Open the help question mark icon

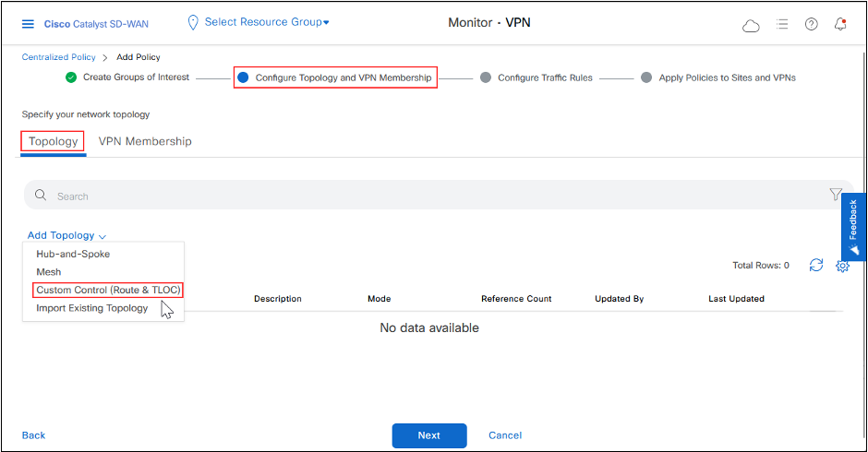[811, 24]
